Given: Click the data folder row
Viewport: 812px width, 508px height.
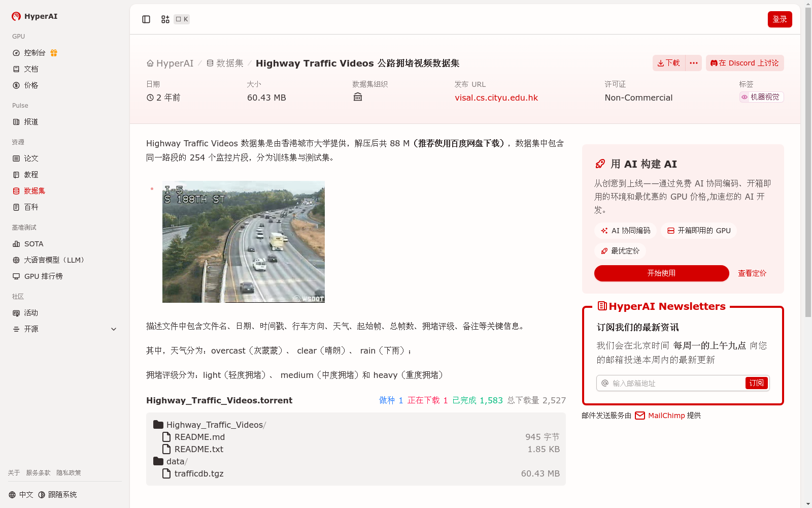Looking at the screenshot, I should pos(356,461).
